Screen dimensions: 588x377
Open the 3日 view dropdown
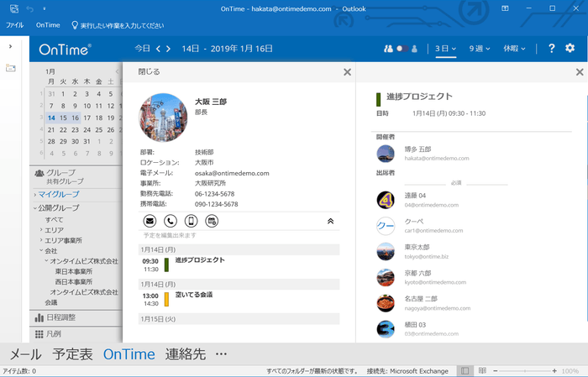click(x=446, y=49)
